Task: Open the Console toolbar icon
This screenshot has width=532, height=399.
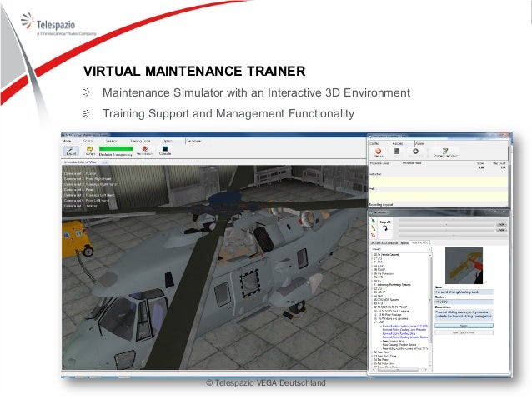Action: tap(165, 151)
